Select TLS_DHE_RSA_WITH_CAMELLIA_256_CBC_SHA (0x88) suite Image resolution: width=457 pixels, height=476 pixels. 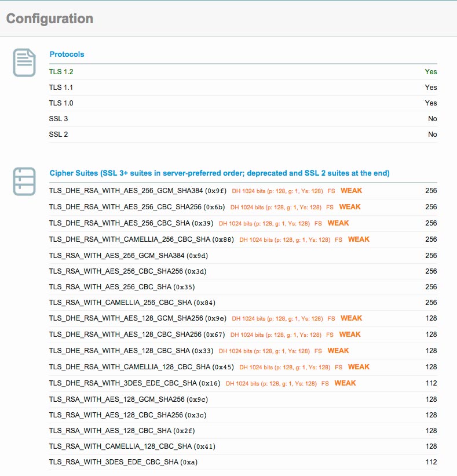(x=243, y=240)
